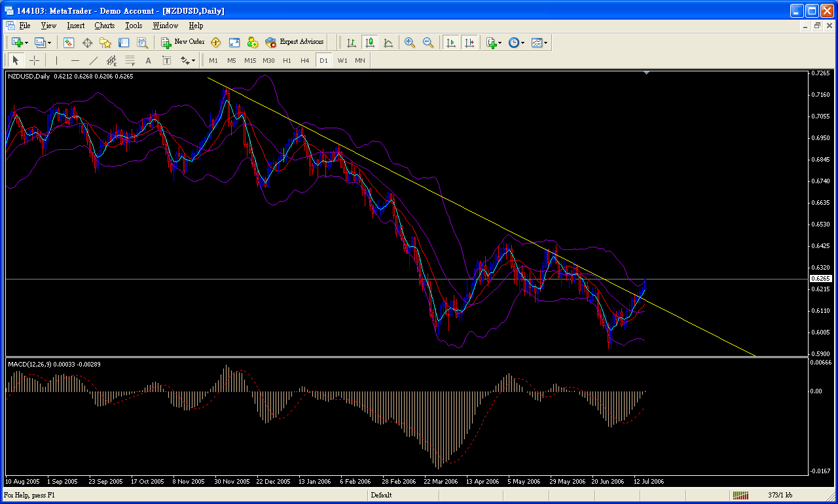Click the chart shift triangle marker
838x504 pixels.
[x=647, y=73]
